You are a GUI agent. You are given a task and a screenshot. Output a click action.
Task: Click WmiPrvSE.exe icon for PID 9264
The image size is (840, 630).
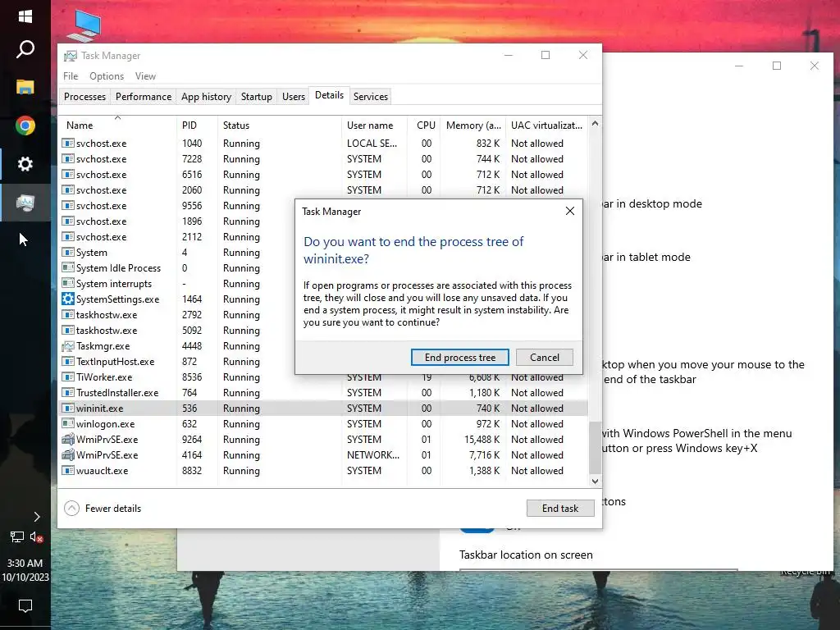68,440
